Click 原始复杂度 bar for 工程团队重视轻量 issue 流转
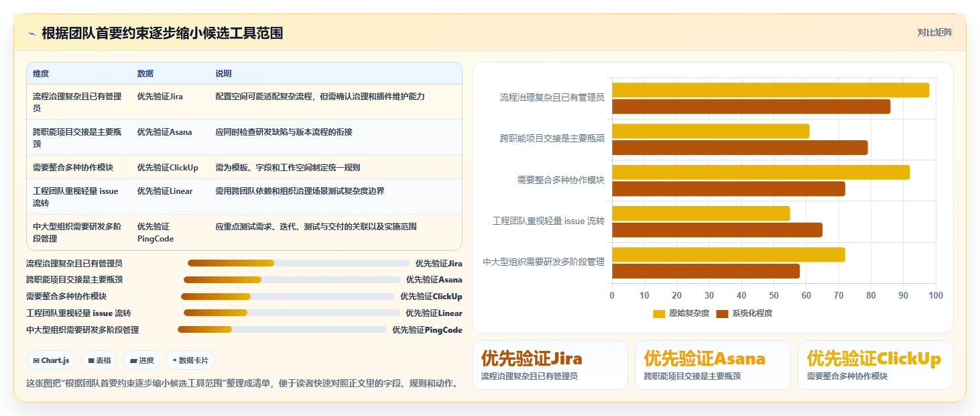Viewport: 980px width, 416px height. click(700, 213)
